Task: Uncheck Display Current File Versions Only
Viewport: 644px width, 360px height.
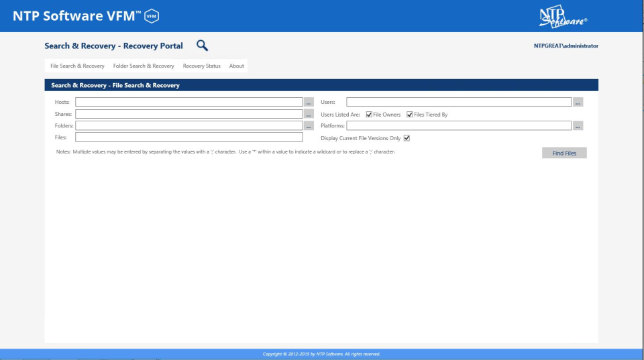Action: coord(407,138)
